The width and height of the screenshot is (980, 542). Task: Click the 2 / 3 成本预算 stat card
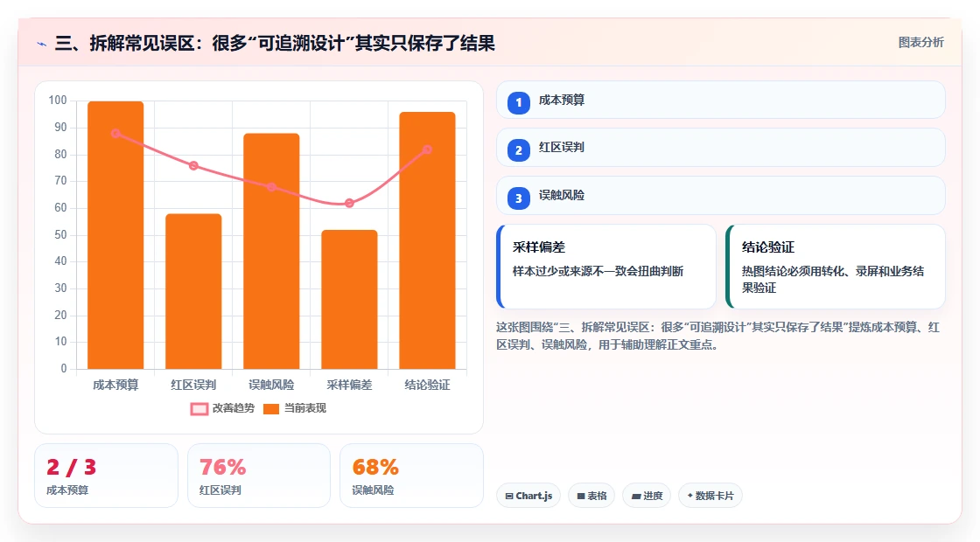click(106, 476)
